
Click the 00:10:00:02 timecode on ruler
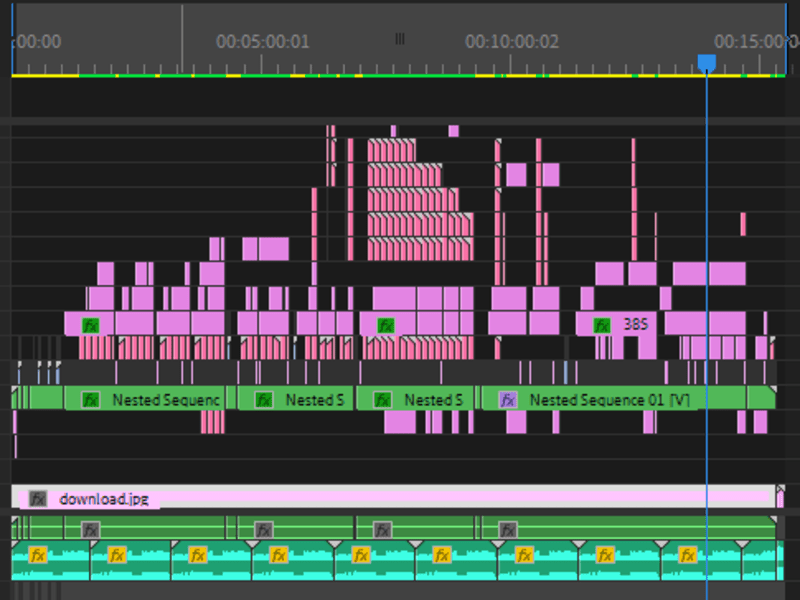click(512, 41)
